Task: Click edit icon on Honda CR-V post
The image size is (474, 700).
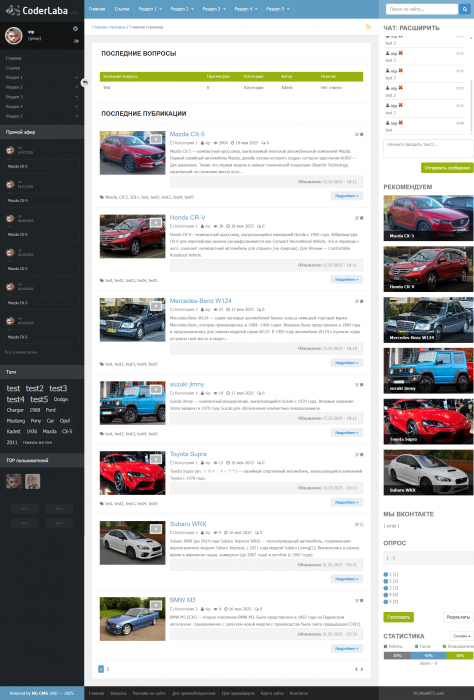Action: (357, 218)
